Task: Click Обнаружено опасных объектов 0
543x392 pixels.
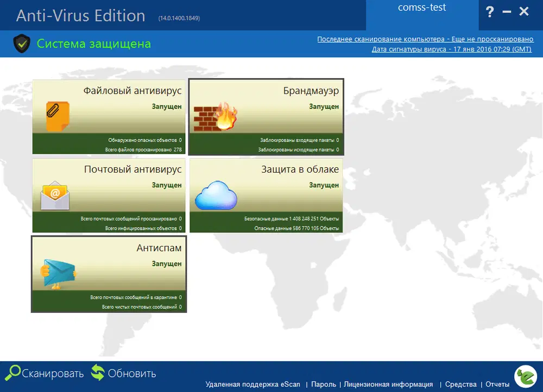Action: (145, 140)
